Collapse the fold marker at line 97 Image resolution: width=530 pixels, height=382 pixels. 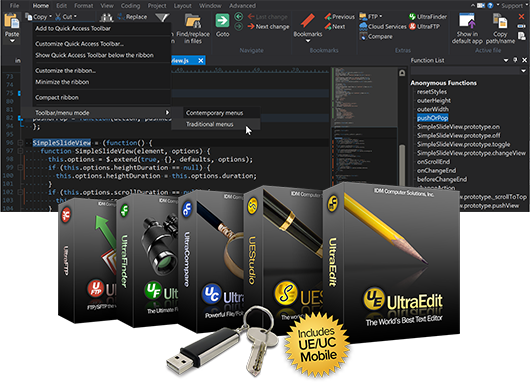click(x=20, y=151)
